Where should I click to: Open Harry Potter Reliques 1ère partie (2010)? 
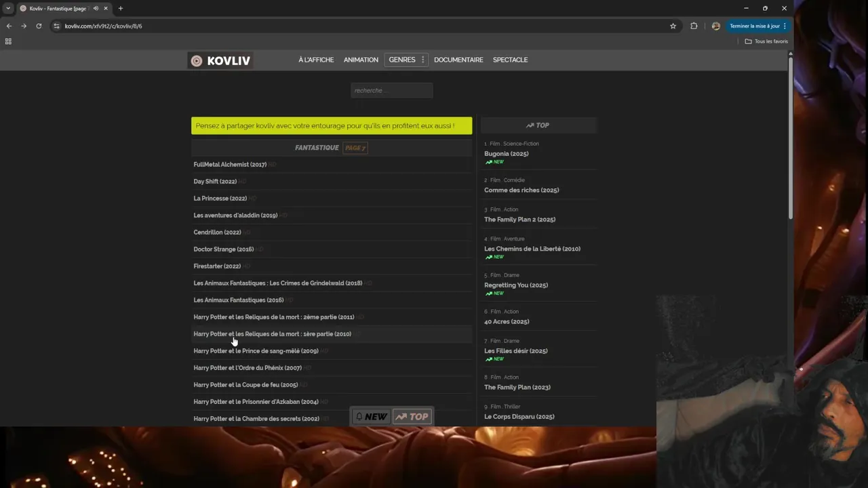272,334
